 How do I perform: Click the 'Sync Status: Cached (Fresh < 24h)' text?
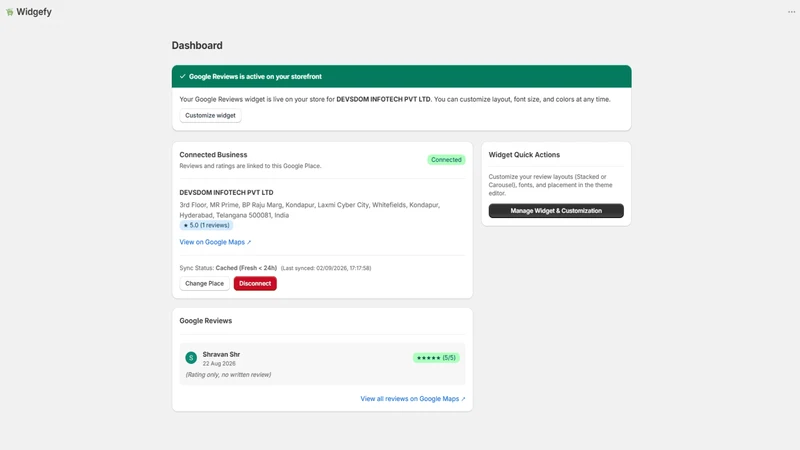coord(228,268)
